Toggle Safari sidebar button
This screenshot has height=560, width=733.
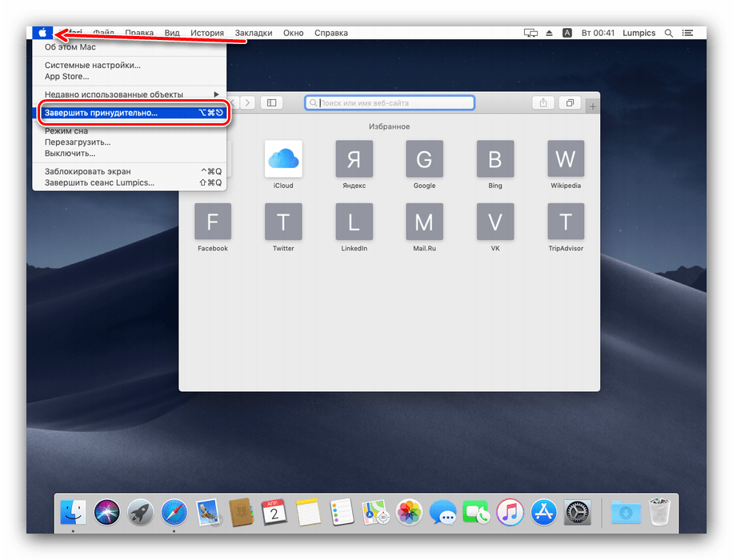(271, 102)
